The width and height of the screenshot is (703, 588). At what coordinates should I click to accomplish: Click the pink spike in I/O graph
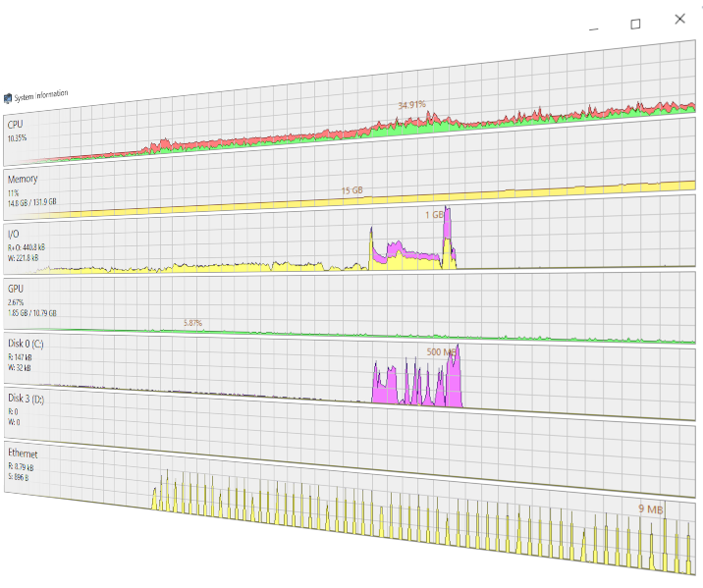[x=449, y=234]
